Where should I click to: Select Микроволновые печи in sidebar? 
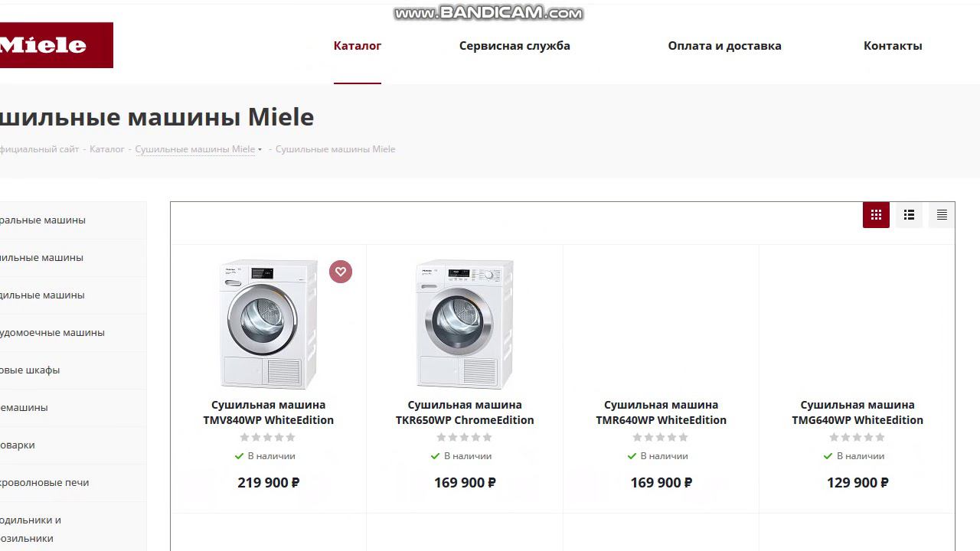pyautogui.click(x=44, y=483)
